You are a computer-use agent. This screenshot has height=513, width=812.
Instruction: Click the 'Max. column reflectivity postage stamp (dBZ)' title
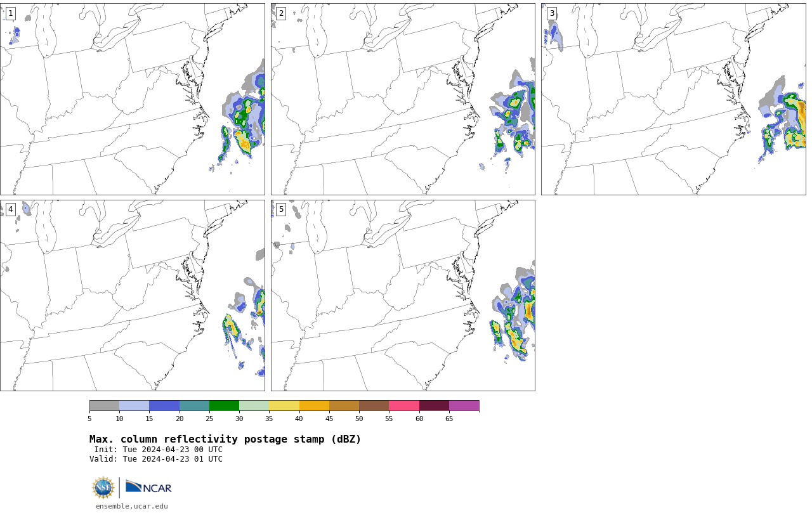[225, 439]
